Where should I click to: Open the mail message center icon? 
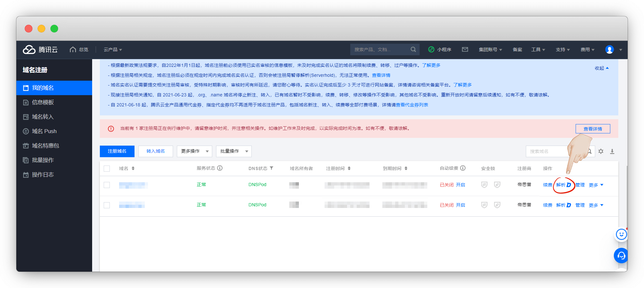coord(465,50)
